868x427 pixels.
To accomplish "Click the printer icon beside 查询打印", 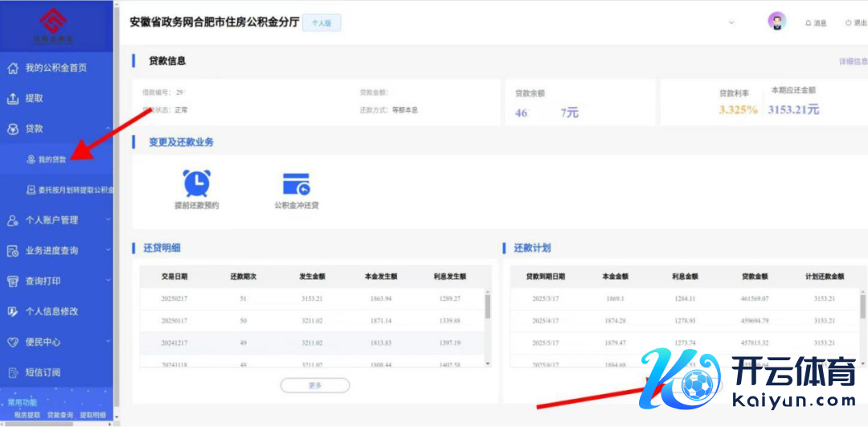I will (x=13, y=281).
